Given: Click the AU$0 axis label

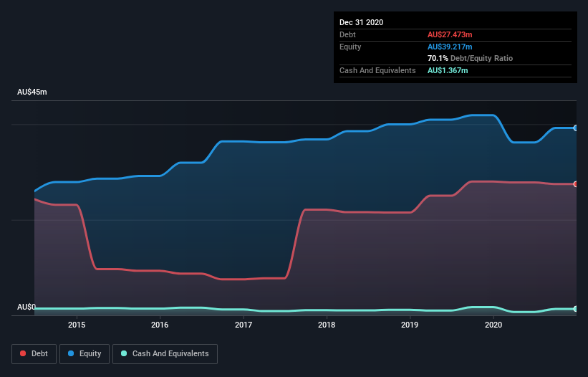Looking at the screenshot, I should click(x=26, y=307).
